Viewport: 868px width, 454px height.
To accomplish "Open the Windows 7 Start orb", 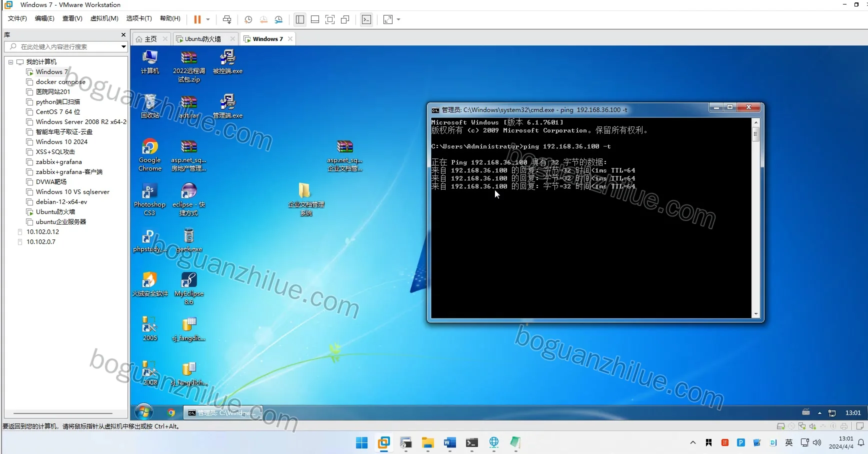I will (x=144, y=412).
